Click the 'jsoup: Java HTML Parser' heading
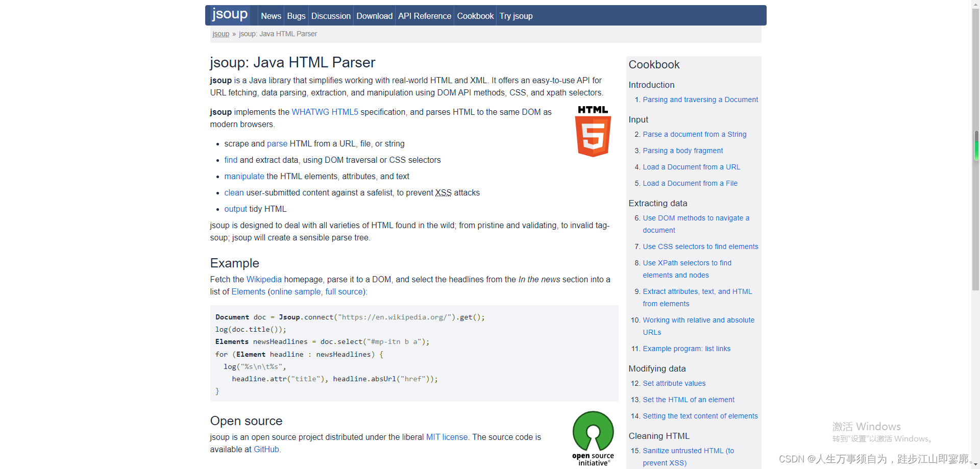Image resolution: width=980 pixels, height=469 pixels. click(292, 62)
